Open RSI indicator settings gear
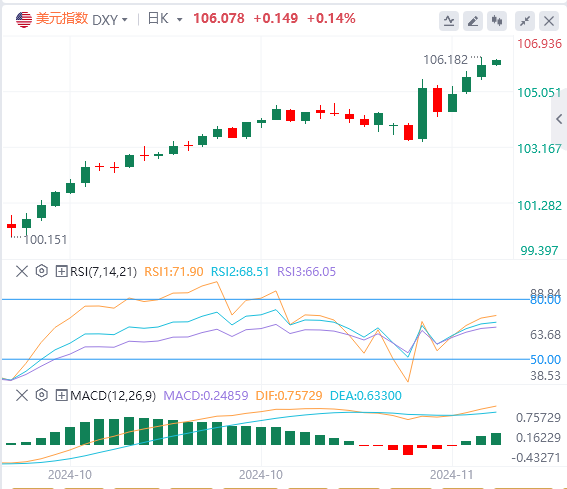This screenshot has height=489, width=567. tap(42, 271)
